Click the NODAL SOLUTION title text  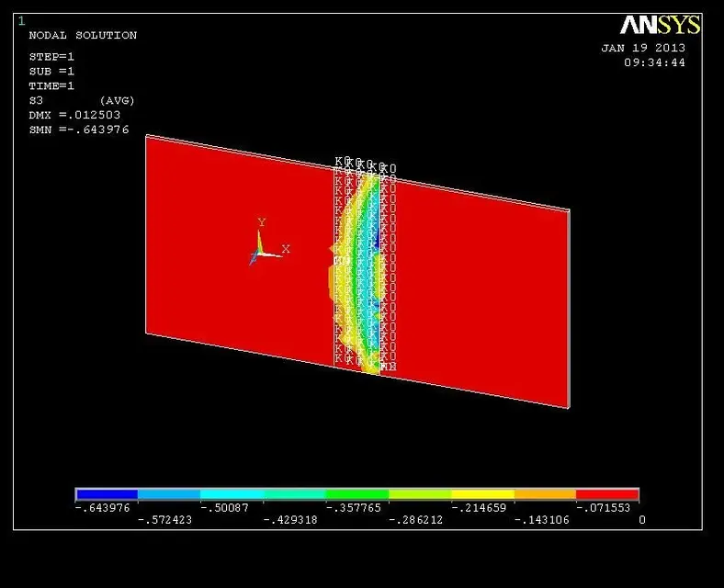[x=83, y=35]
